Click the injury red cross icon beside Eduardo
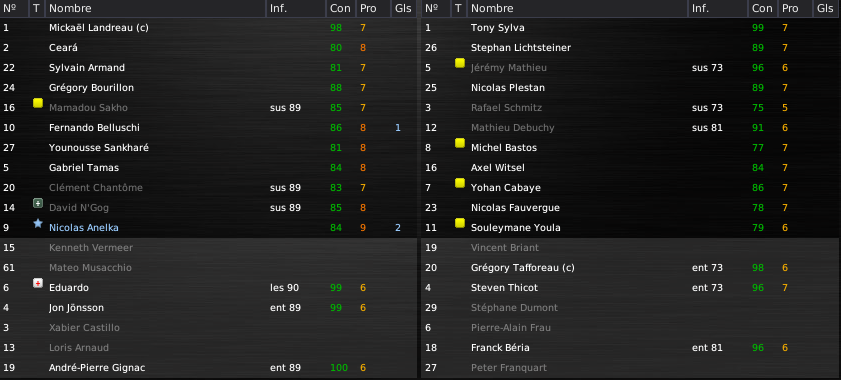This screenshot has width=841, height=380. point(38,283)
